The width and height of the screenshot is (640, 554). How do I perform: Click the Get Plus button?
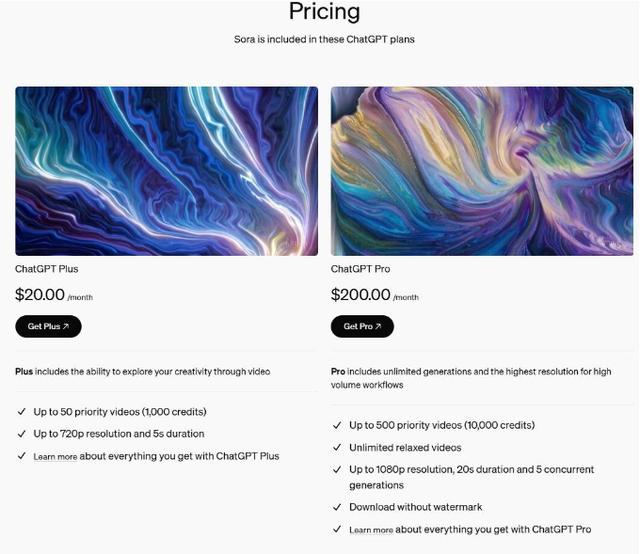click(48, 326)
